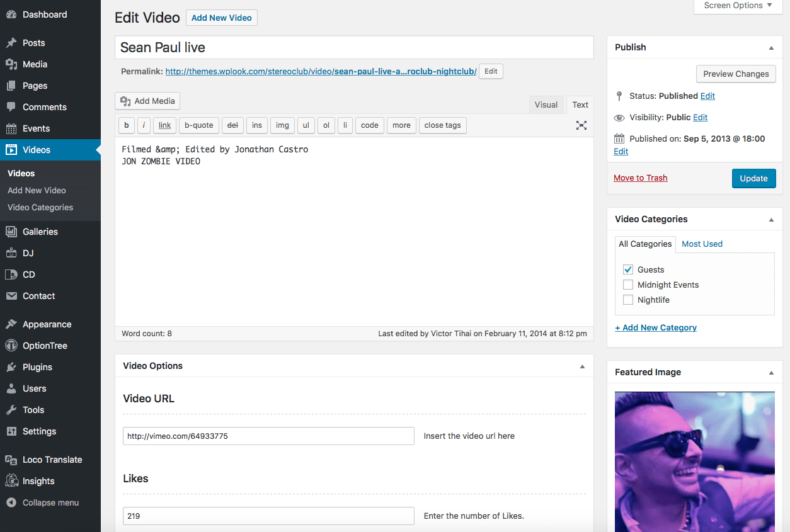Image resolution: width=790 pixels, height=532 pixels.
Task: Click the Insights icon in sidebar
Action: coord(11,481)
